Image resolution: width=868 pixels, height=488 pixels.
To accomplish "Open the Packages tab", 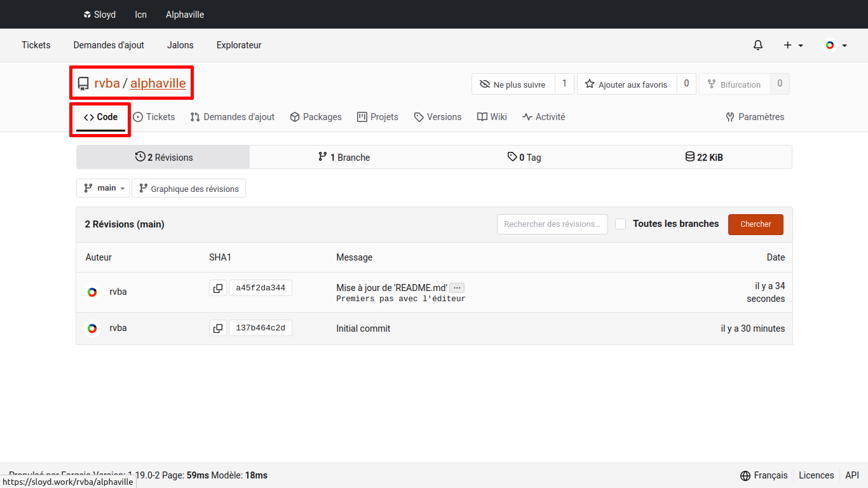I will (316, 117).
